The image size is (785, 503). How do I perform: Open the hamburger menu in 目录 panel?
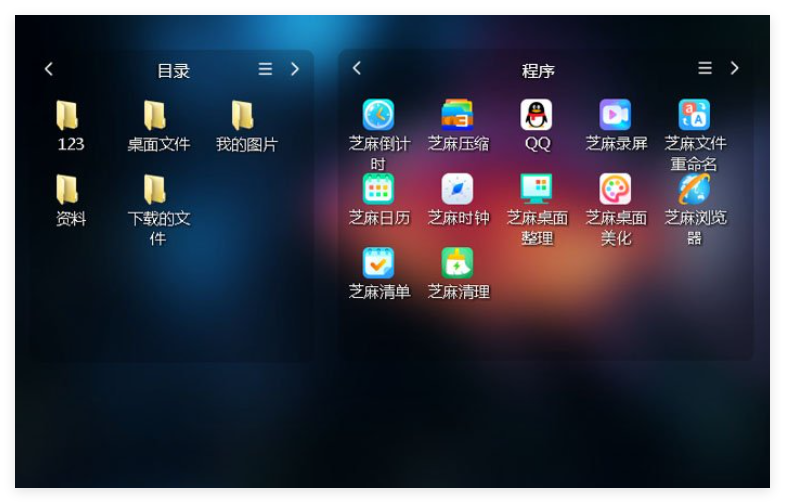tap(265, 69)
